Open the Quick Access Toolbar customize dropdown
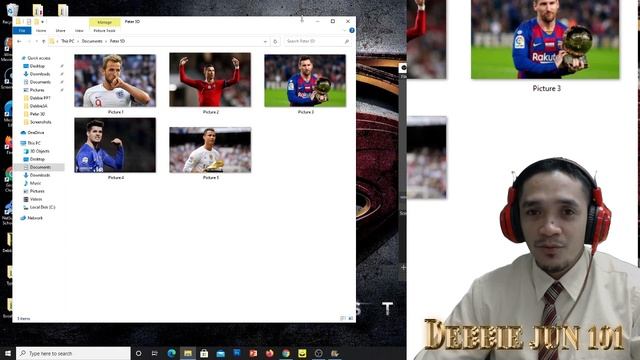The image size is (640, 360). 42,22
